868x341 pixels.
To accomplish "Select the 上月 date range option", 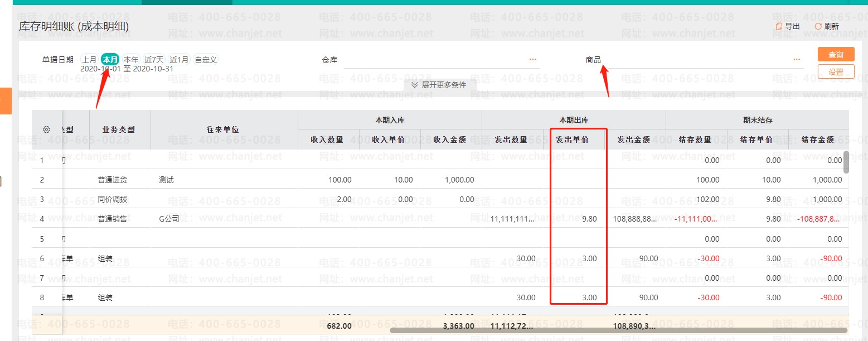I will [90, 60].
